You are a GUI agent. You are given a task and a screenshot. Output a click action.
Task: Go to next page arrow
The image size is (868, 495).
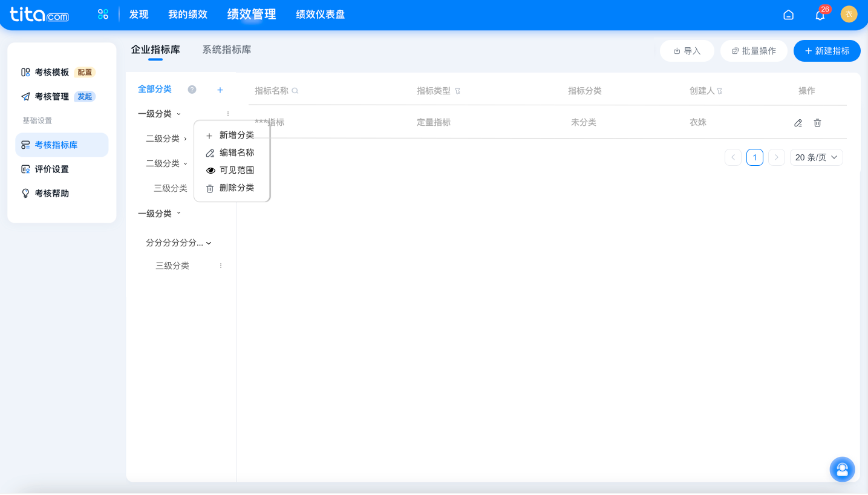(x=777, y=157)
